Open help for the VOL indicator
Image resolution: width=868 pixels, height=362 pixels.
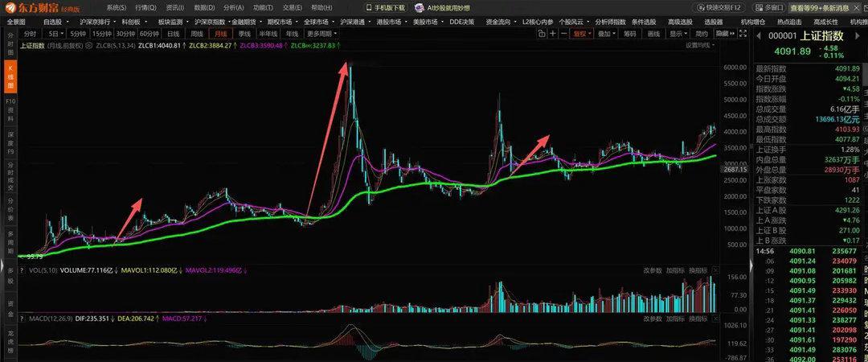23,270
